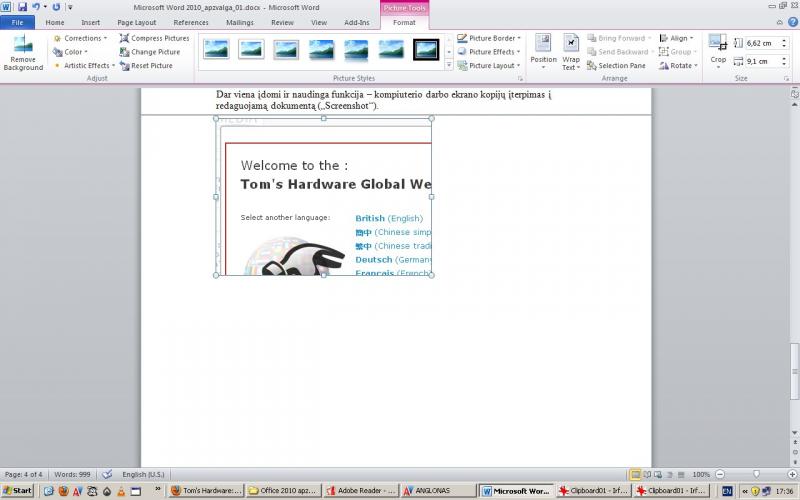This screenshot has height=500, width=800.
Task: Click Compress Pictures
Action: 155,38
